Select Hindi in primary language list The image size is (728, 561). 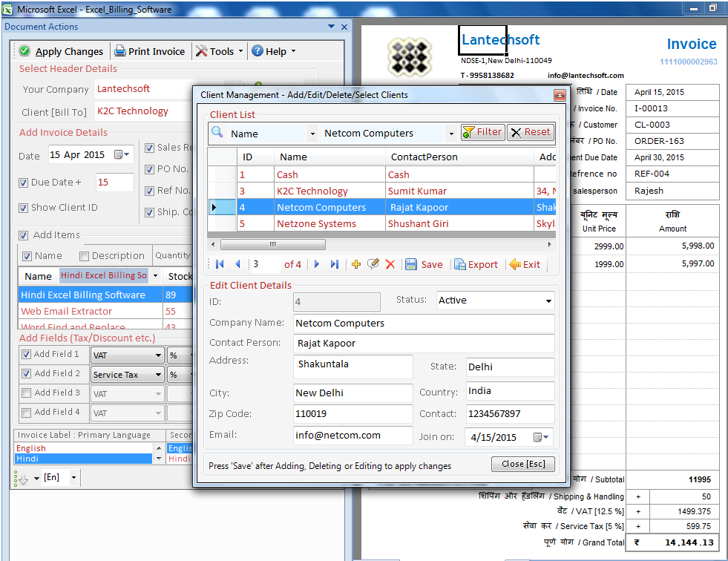[84, 459]
